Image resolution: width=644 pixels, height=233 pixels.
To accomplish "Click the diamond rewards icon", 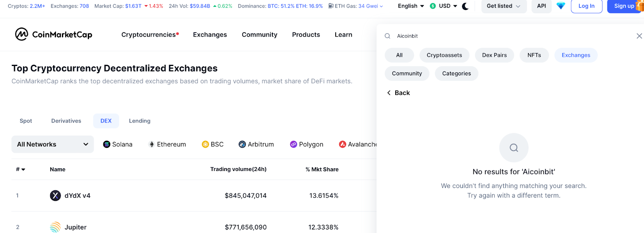I will (561, 6).
